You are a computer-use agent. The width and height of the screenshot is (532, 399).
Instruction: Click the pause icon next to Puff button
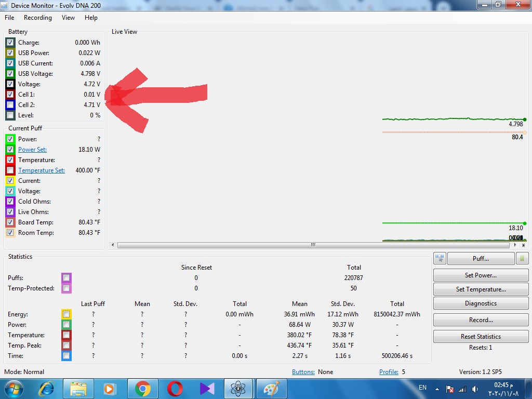[522, 258]
